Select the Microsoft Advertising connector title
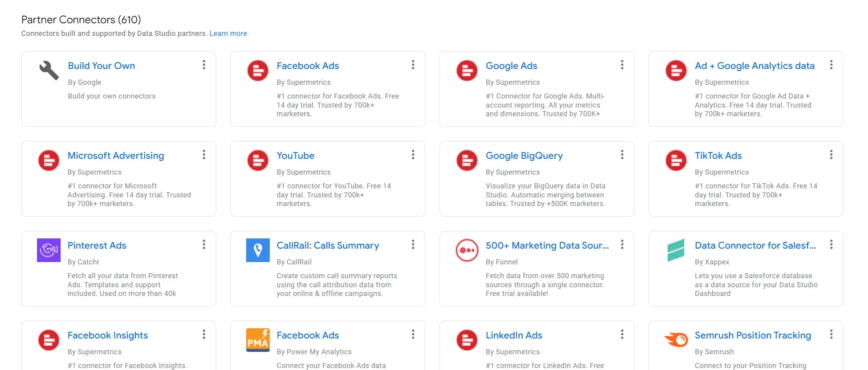Image resolution: width=868 pixels, height=370 pixels. click(116, 156)
